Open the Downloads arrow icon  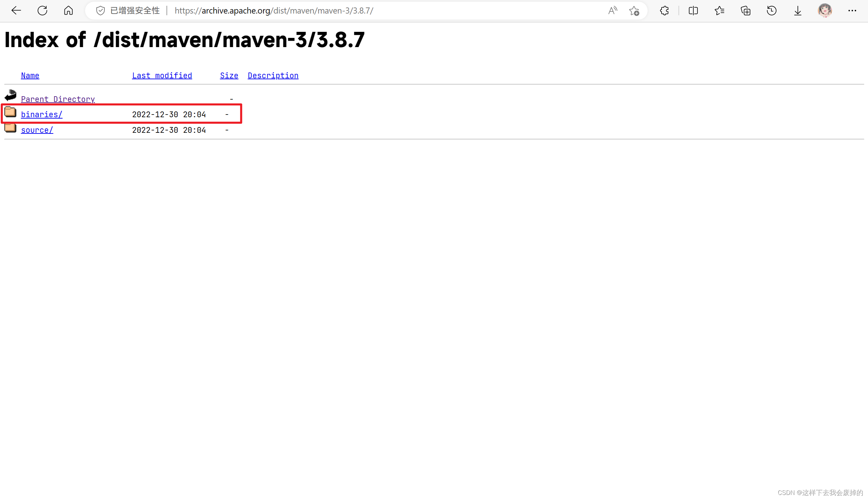798,11
